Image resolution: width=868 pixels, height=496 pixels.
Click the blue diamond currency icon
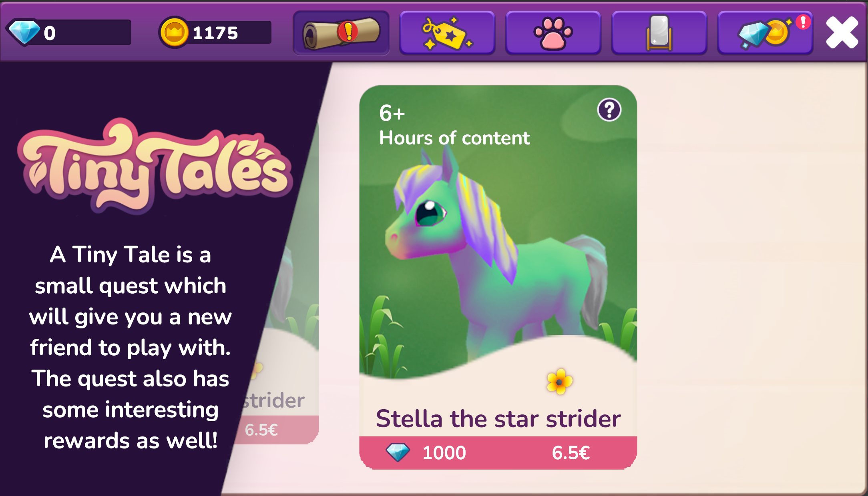(x=24, y=32)
